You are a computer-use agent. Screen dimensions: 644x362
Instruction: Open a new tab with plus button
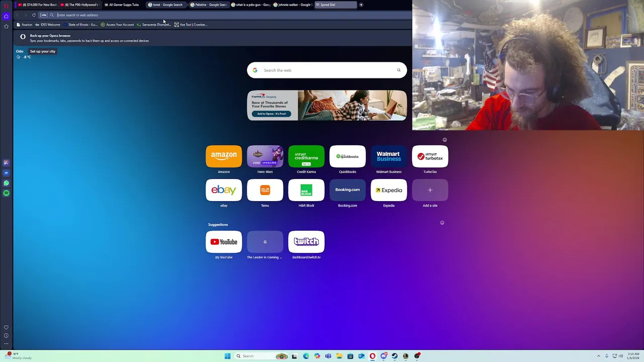[x=361, y=5]
